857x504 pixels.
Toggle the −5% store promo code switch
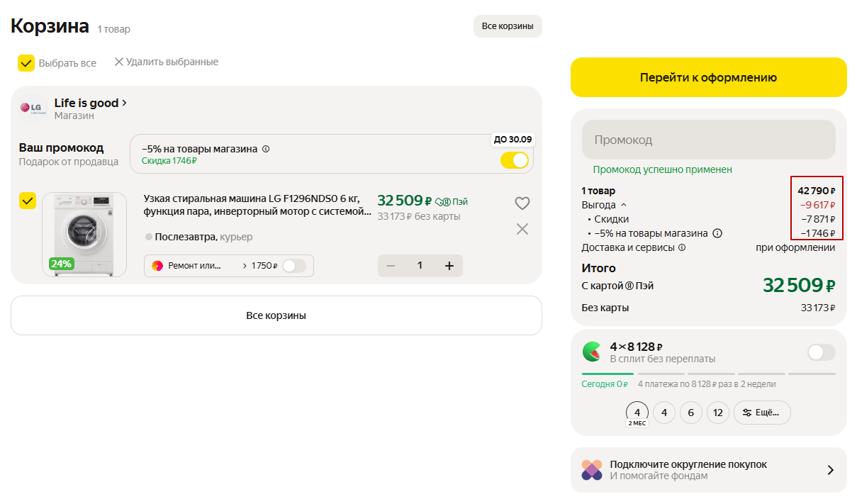coord(515,160)
